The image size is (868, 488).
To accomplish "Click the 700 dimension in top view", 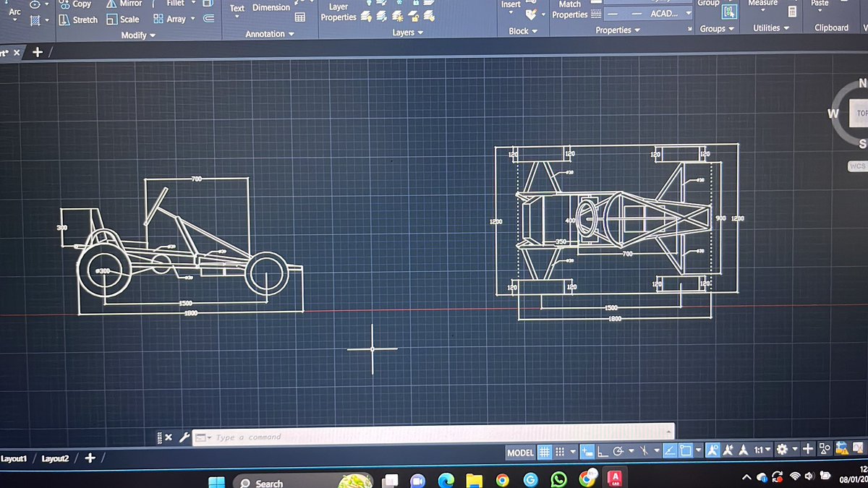I will coord(628,254).
